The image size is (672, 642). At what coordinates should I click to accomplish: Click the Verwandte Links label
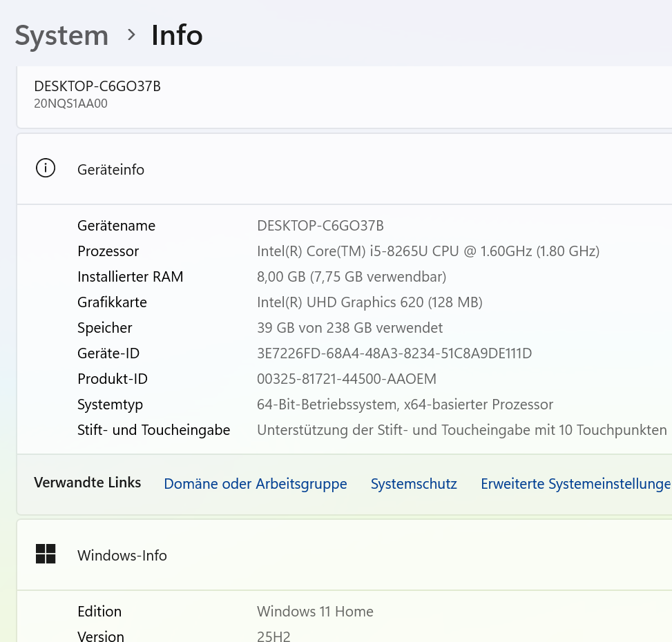point(88,483)
